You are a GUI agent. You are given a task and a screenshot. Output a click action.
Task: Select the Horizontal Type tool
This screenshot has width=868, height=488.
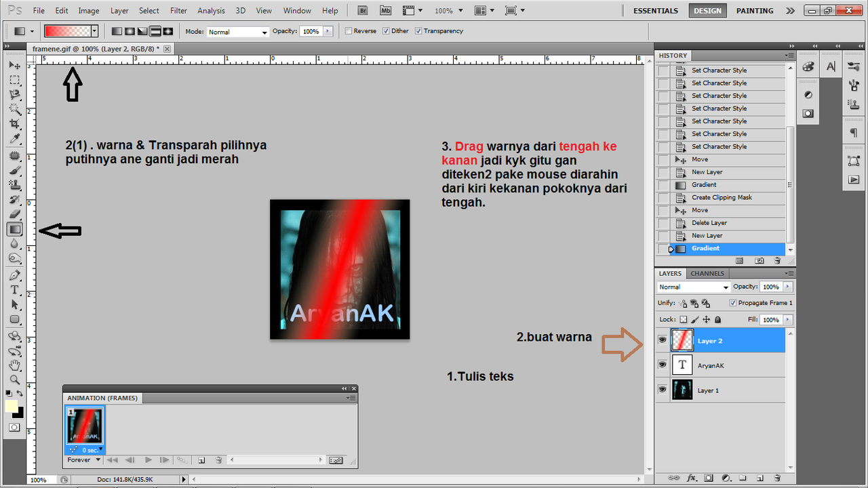[x=15, y=289]
